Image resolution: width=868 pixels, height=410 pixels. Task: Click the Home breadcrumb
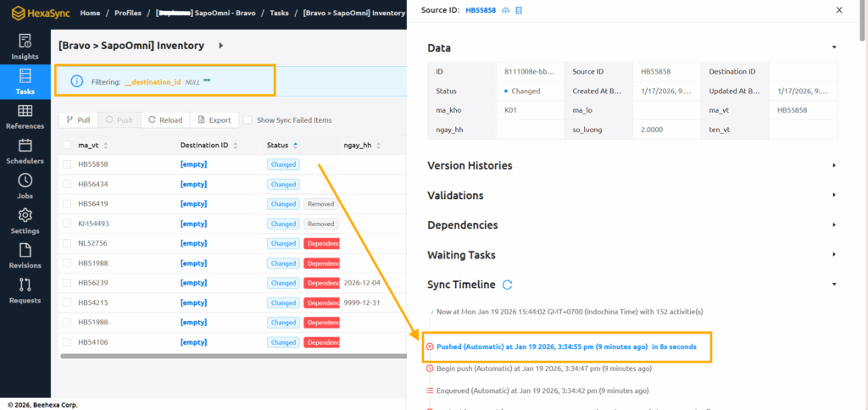(x=90, y=14)
